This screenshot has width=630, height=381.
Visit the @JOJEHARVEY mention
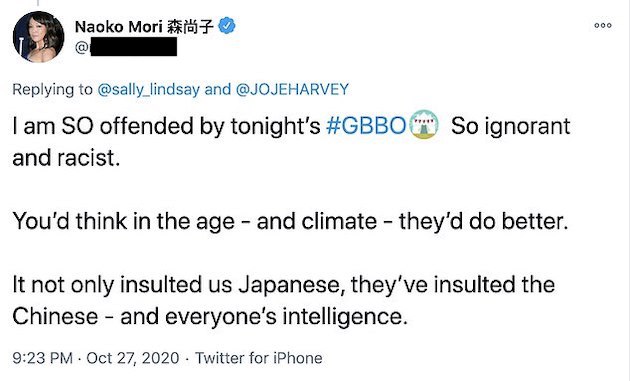292,89
